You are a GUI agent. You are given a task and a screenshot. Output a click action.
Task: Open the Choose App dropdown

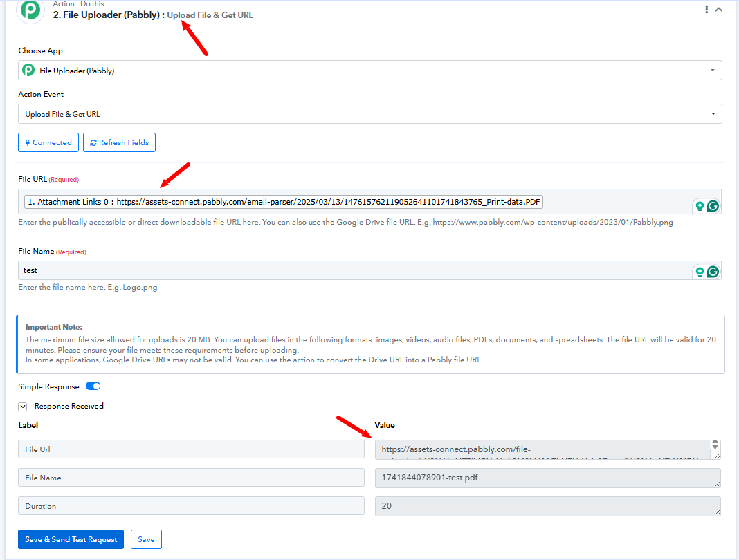point(370,71)
